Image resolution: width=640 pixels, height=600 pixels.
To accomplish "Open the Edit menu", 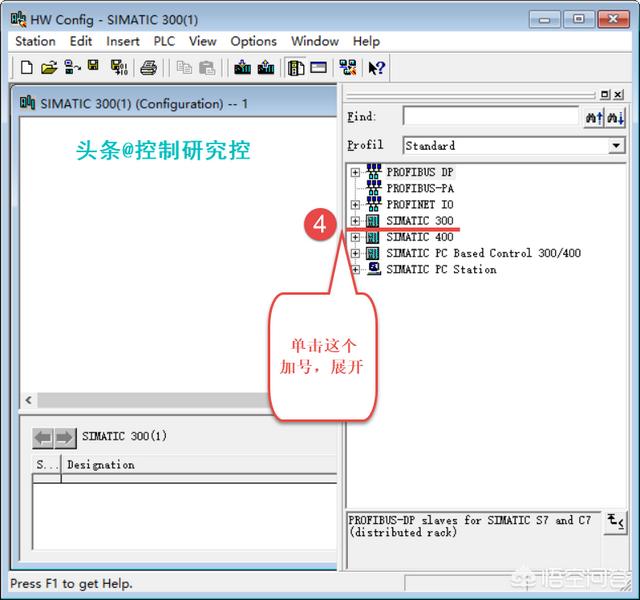I will point(80,41).
